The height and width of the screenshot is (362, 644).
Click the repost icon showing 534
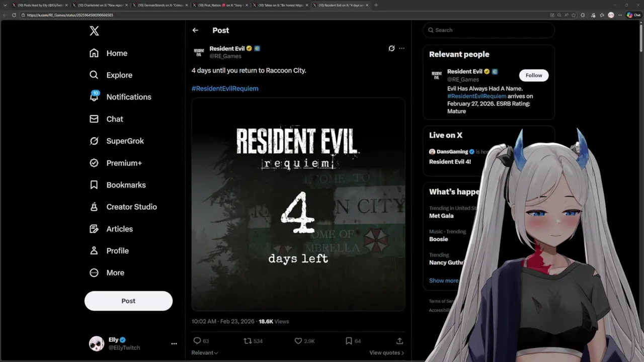(x=248, y=341)
